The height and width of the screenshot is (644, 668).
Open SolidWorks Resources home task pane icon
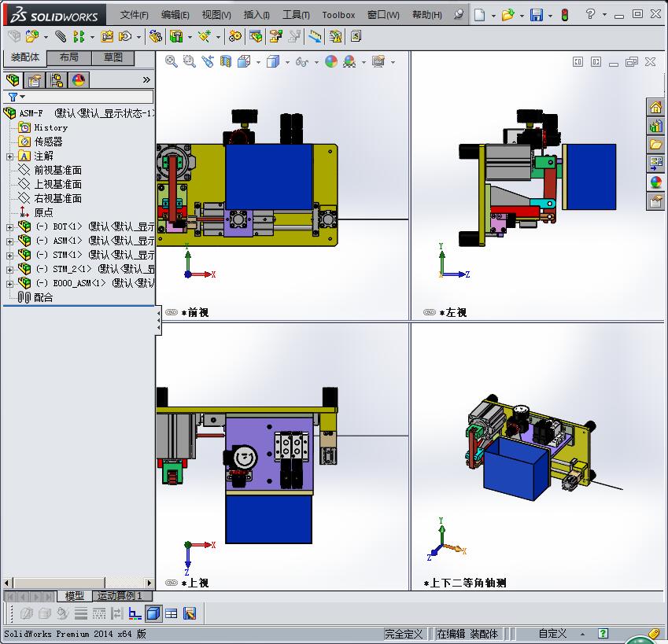(655, 107)
